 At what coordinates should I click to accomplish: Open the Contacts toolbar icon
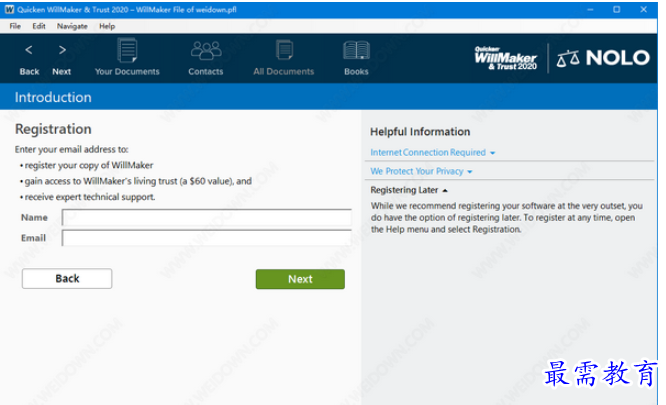pyautogui.click(x=206, y=58)
